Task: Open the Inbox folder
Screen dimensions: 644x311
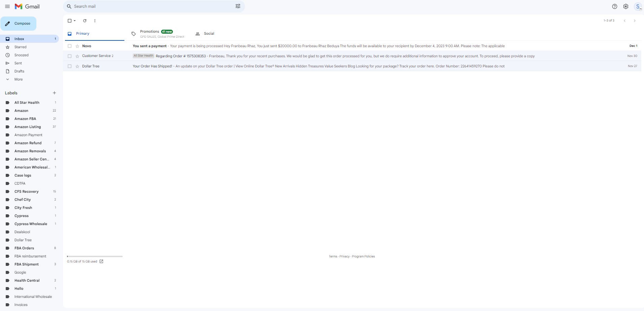Action: point(30,39)
